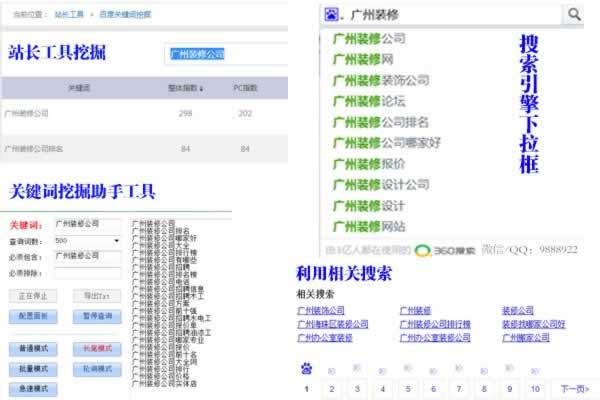This screenshot has height=400, width=600.
Task: Go to results page 4
Action: click(383, 389)
